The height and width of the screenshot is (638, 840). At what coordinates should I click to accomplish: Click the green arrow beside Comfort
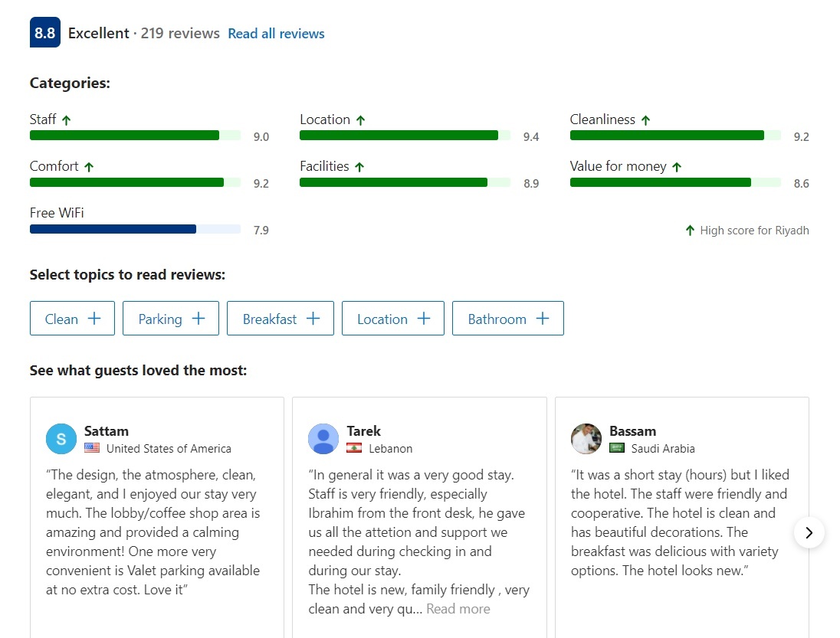click(x=89, y=167)
